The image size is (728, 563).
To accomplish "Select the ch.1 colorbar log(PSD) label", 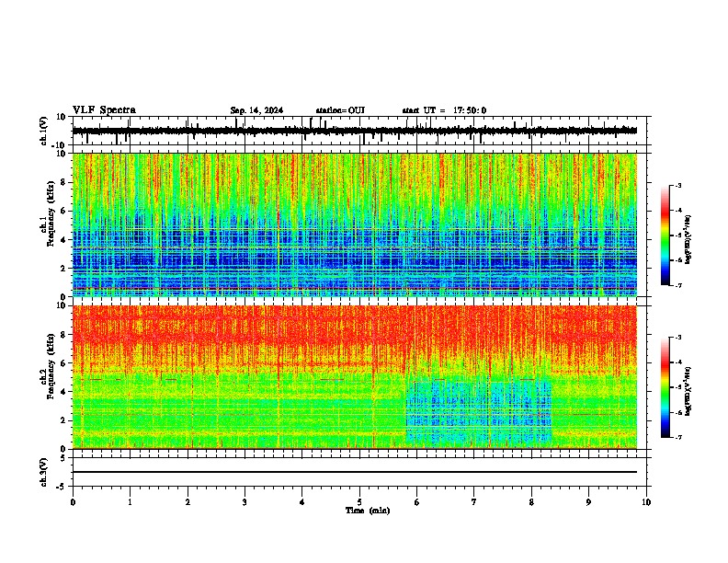I will (x=688, y=240).
